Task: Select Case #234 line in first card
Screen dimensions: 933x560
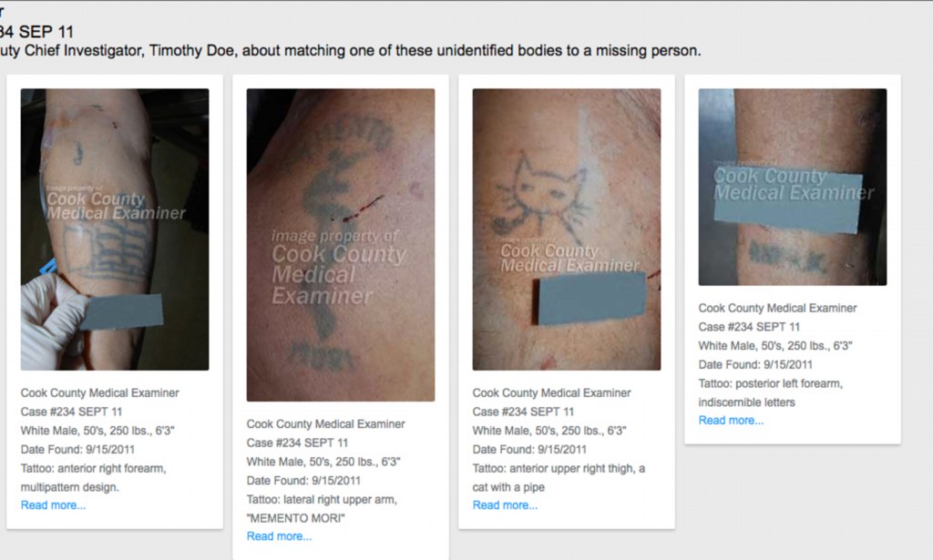Action: tap(71, 412)
